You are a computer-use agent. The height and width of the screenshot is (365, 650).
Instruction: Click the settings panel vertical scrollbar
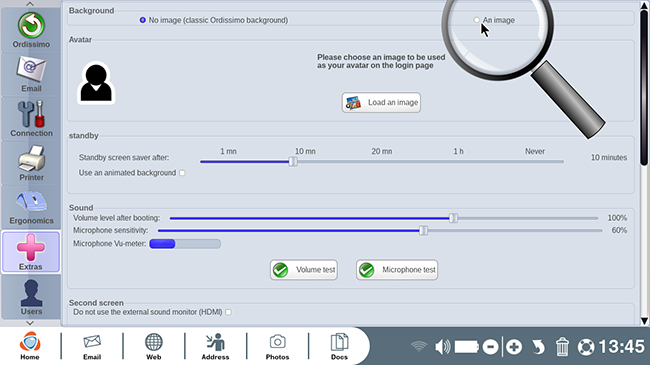(x=644, y=88)
